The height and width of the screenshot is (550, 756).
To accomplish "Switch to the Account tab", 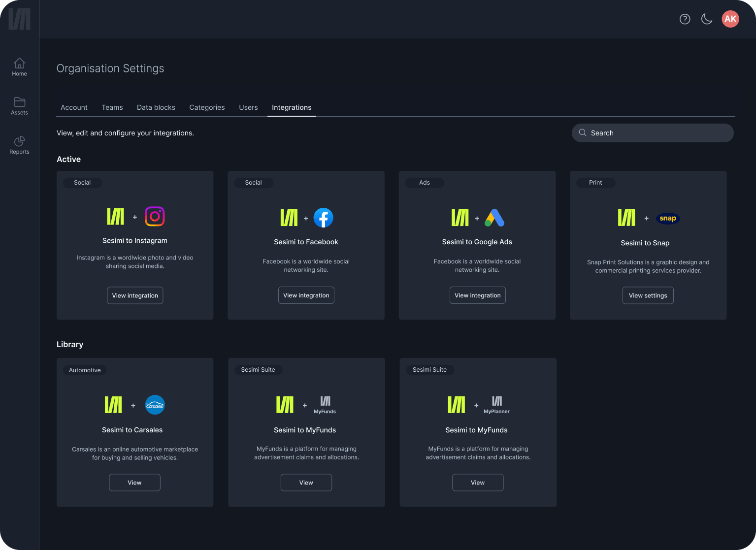I will [74, 107].
